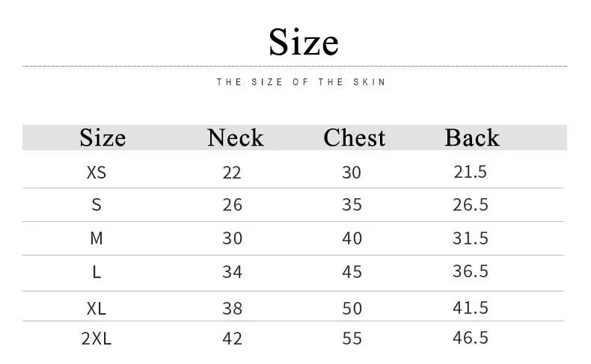
Task: Click the "Back" column header
Action: (471, 138)
